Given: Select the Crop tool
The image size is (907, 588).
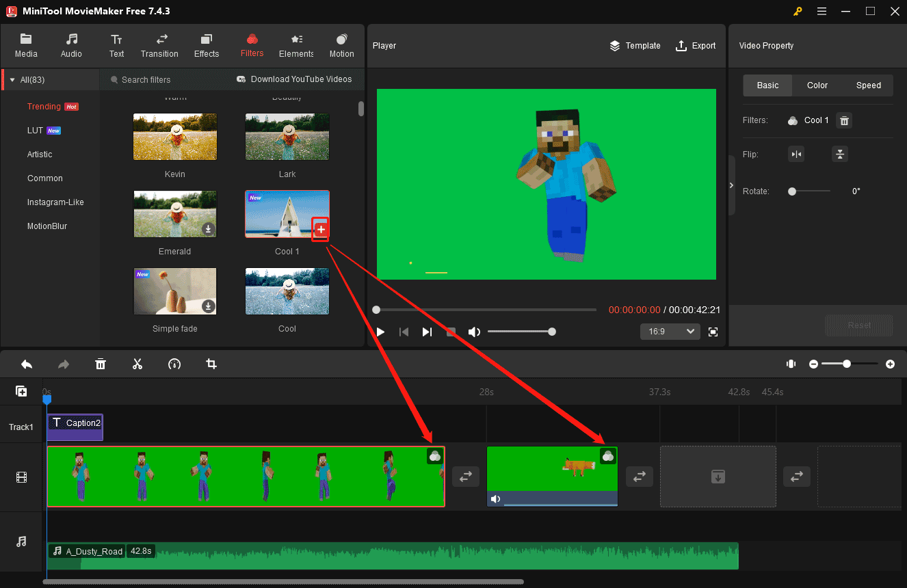Looking at the screenshot, I should tap(211, 364).
